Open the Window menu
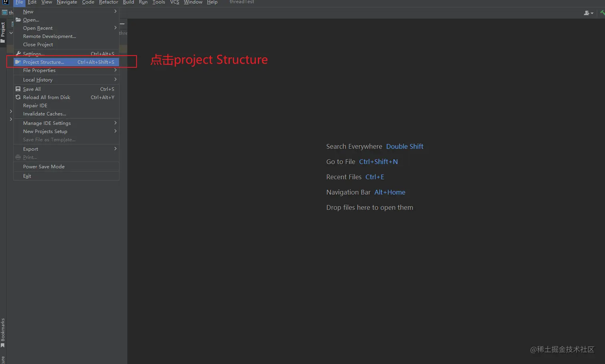This screenshot has height=364, width=605. click(193, 2)
